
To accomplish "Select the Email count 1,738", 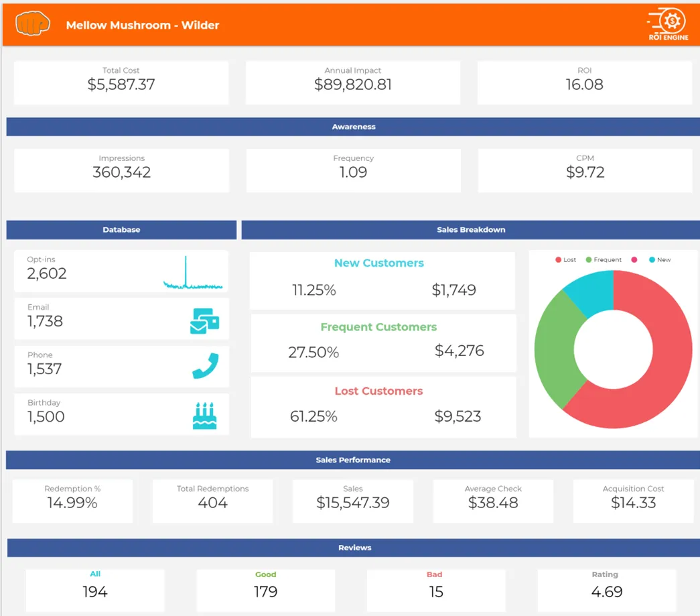I will tap(45, 321).
